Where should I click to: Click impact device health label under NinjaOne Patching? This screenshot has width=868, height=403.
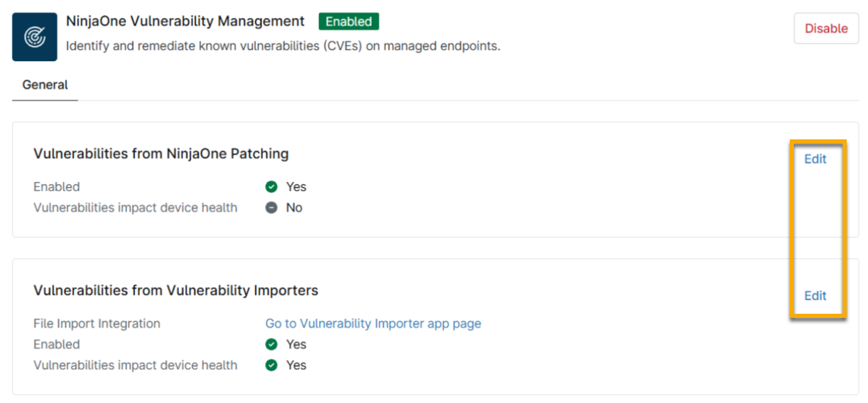pyautogui.click(x=135, y=208)
